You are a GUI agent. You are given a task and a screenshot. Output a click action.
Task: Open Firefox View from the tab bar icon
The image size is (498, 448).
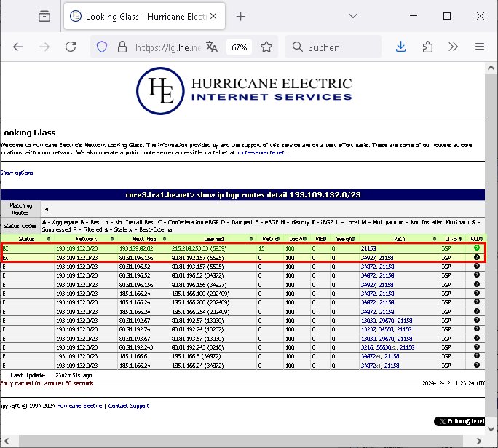[44, 16]
